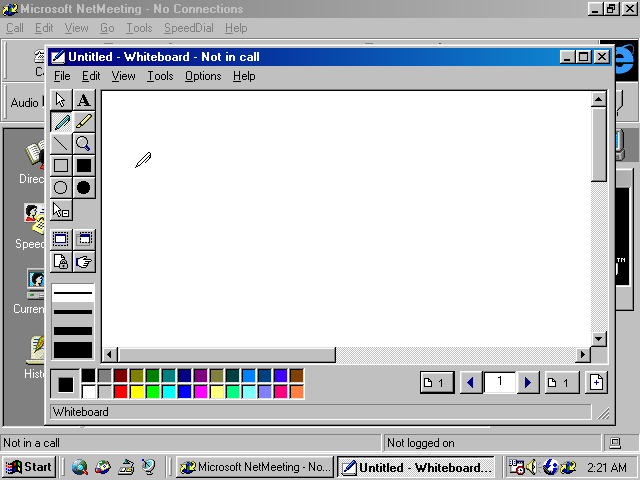
Task: Open Whiteboard File menu
Action: [x=62, y=76]
